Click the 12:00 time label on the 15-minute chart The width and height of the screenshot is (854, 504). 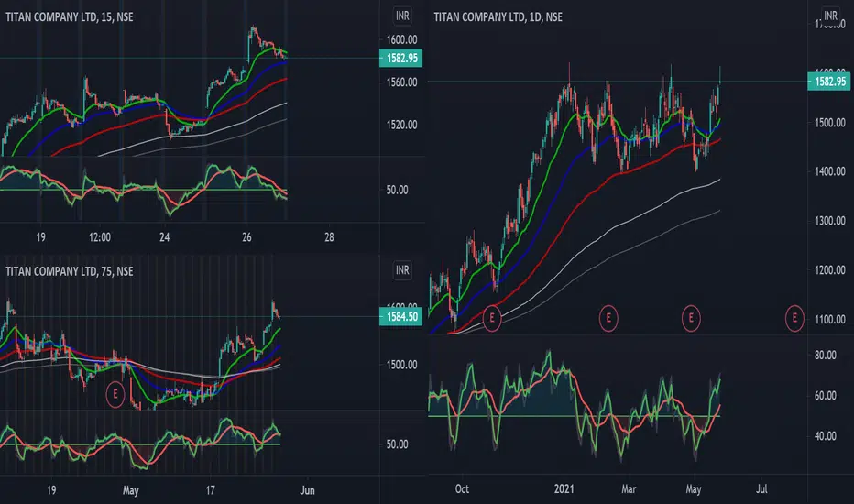tap(100, 237)
